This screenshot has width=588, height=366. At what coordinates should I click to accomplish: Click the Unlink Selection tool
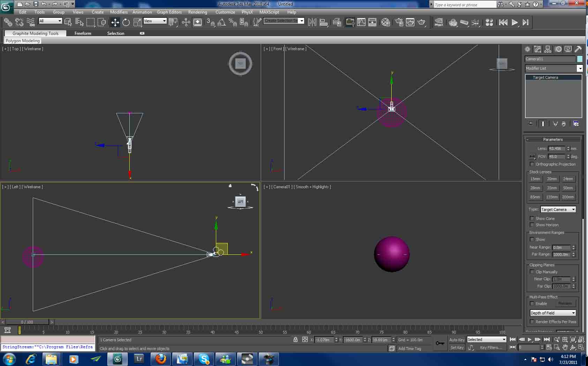19,22
